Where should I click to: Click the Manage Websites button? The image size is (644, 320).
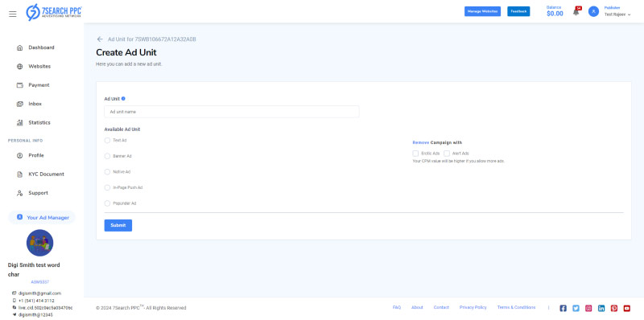(x=482, y=11)
